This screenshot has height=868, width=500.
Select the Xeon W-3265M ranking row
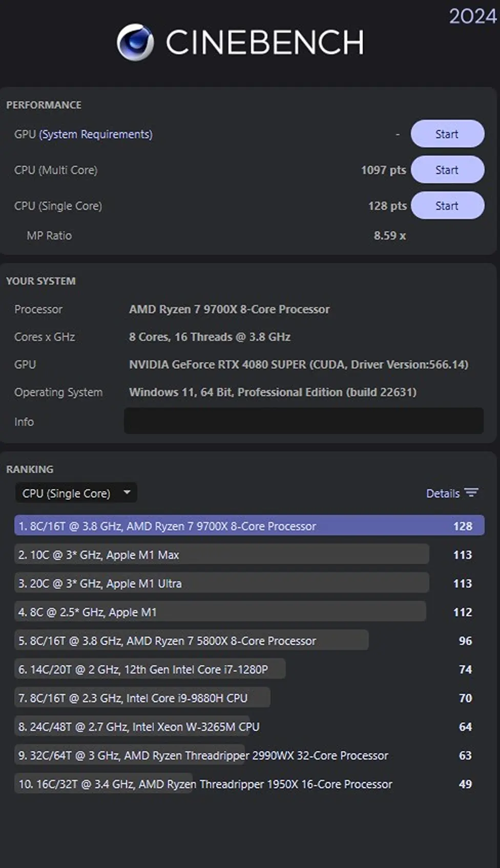click(x=249, y=726)
